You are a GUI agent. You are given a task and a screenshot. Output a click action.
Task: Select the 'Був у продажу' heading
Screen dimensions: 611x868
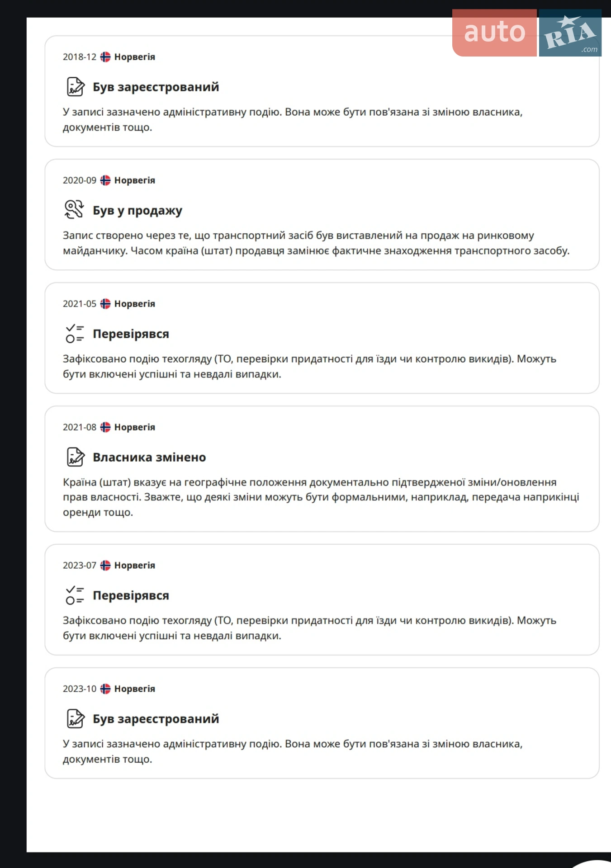pos(137,211)
